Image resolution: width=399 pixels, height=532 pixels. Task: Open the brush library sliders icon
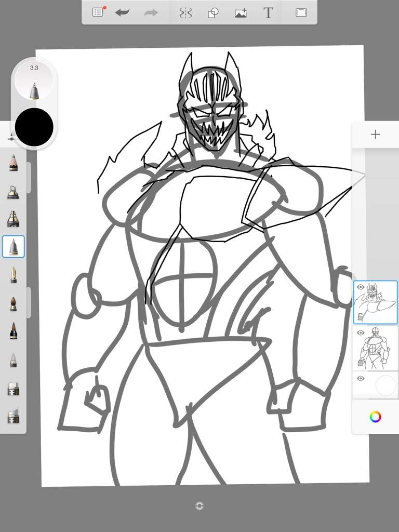(x=12, y=137)
